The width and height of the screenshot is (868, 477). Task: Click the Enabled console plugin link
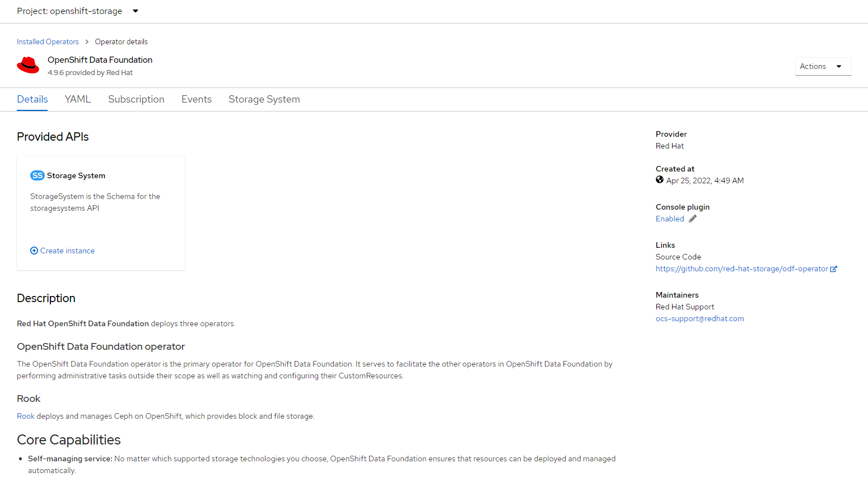670,219
